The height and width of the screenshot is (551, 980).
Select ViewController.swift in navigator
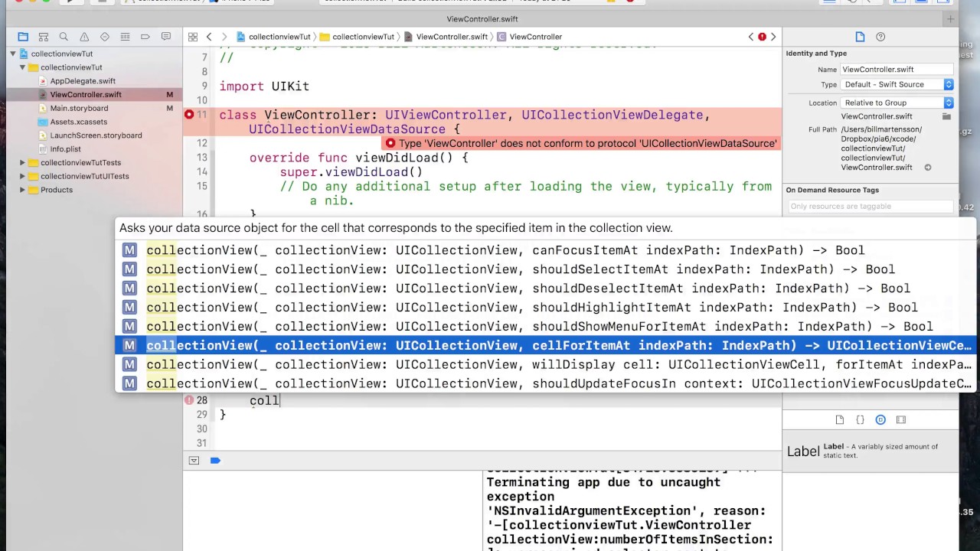[86, 95]
